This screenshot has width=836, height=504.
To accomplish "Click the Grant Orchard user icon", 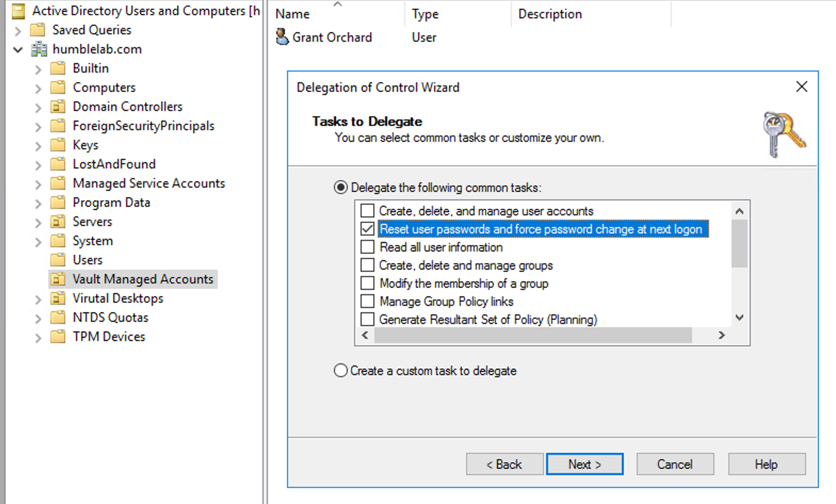I will [282, 37].
